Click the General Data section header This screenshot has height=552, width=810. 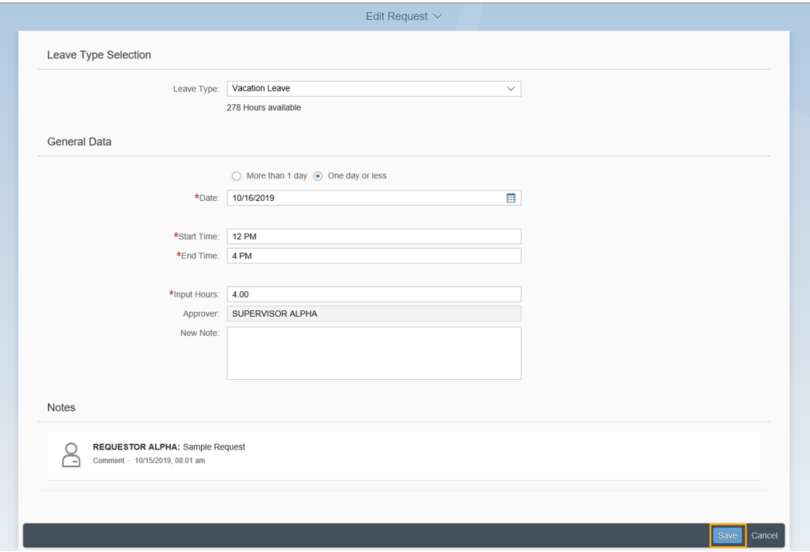(x=79, y=142)
